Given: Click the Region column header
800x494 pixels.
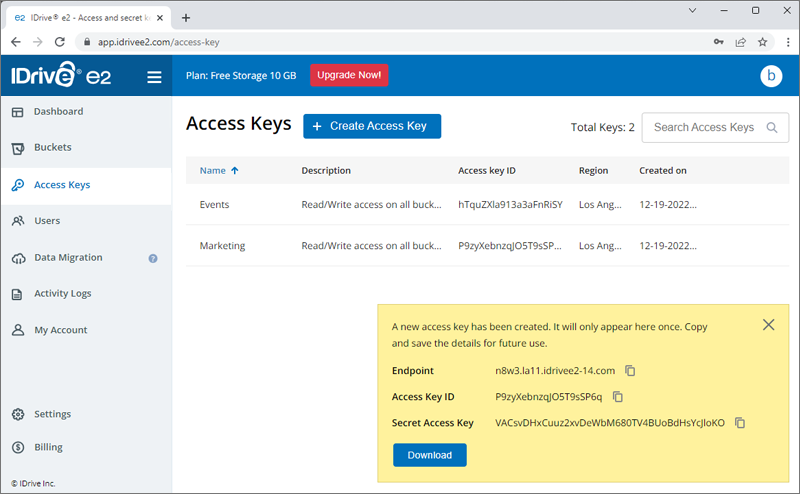Looking at the screenshot, I should pos(593,170).
